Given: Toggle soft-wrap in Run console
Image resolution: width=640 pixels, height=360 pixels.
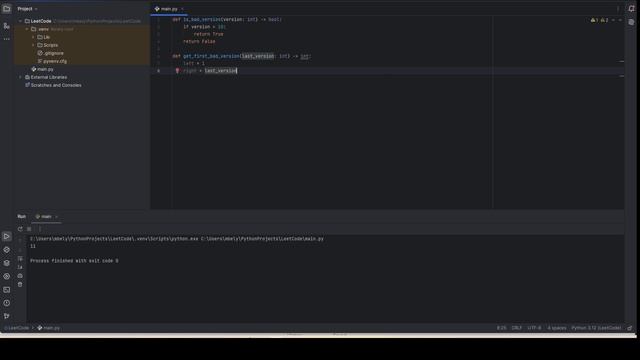Looking at the screenshot, I should [20, 259].
